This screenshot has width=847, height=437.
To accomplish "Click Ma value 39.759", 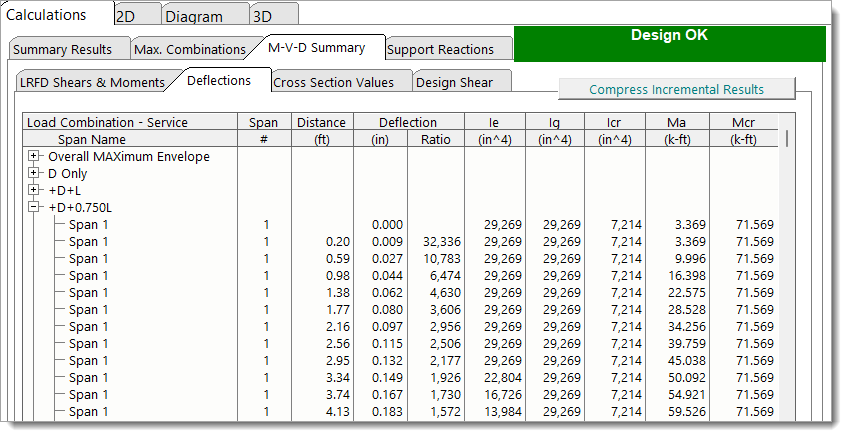I will point(687,344).
